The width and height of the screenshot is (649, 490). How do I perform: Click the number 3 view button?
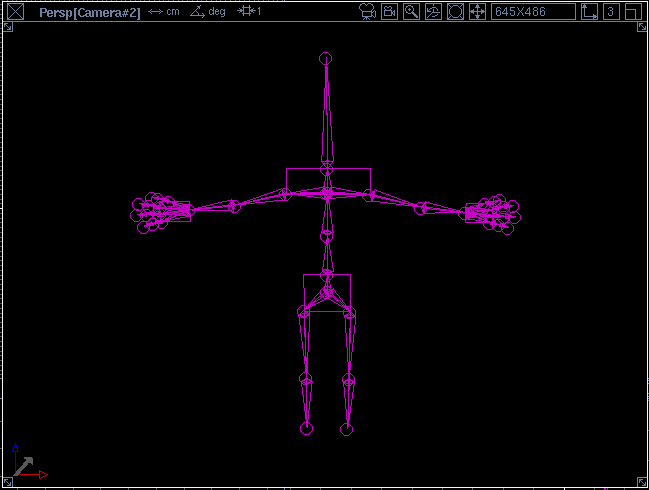(x=611, y=12)
